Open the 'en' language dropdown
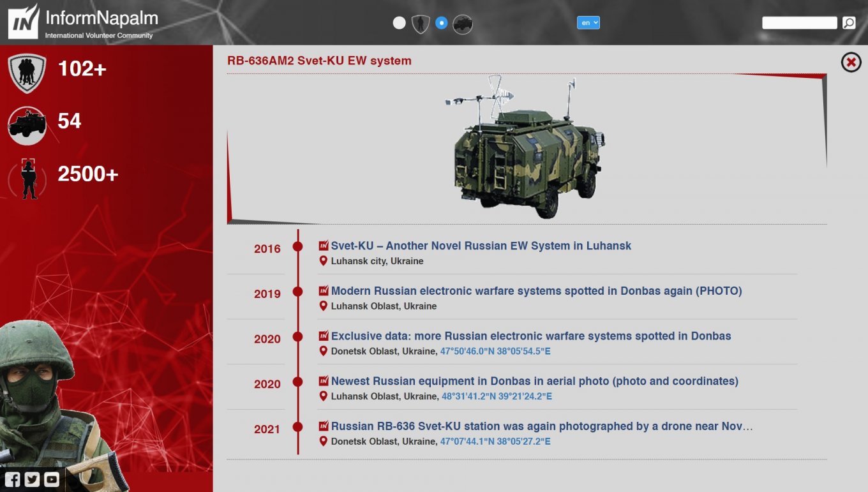Image resolution: width=868 pixels, height=492 pixels. pyautogui.click(x=588, y=23)
